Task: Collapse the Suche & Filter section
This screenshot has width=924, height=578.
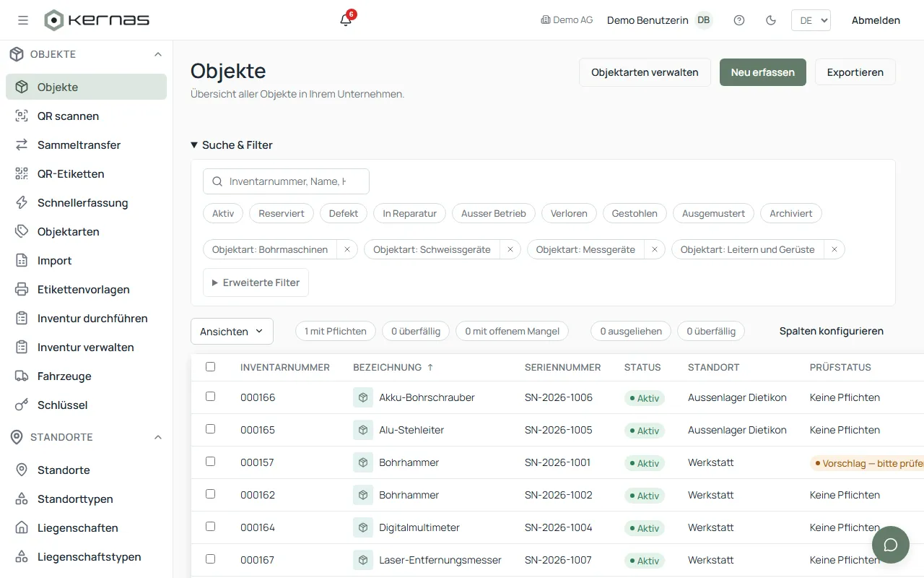Action: tap(232, 145)
